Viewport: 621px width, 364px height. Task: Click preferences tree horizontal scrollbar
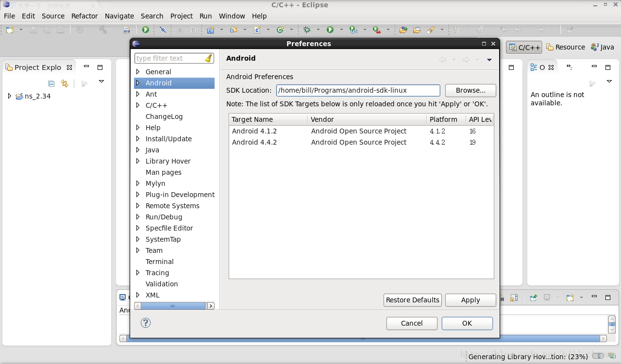173,306
